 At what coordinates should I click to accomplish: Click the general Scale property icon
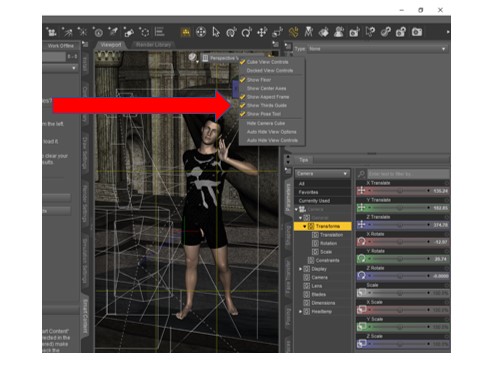coord(361,293)
